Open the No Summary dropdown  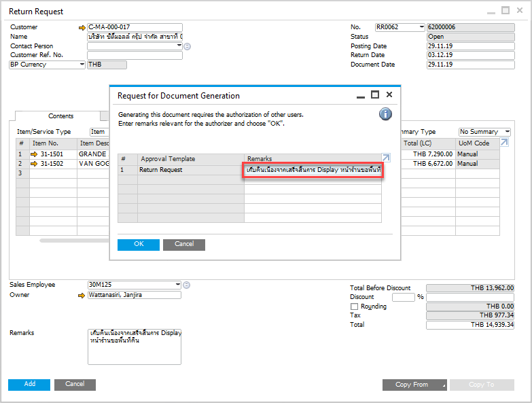(x=507, y=131)
